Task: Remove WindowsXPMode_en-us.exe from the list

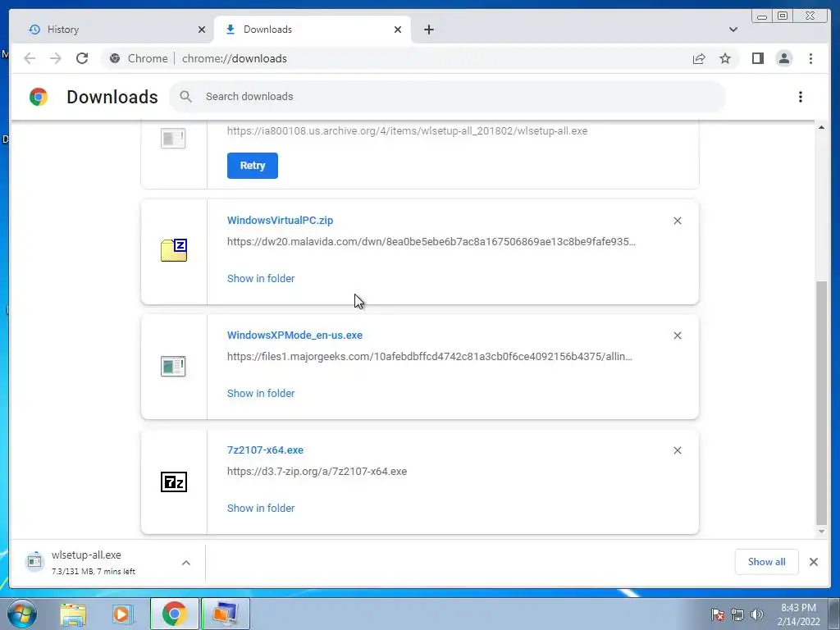Action: point(677,336)
